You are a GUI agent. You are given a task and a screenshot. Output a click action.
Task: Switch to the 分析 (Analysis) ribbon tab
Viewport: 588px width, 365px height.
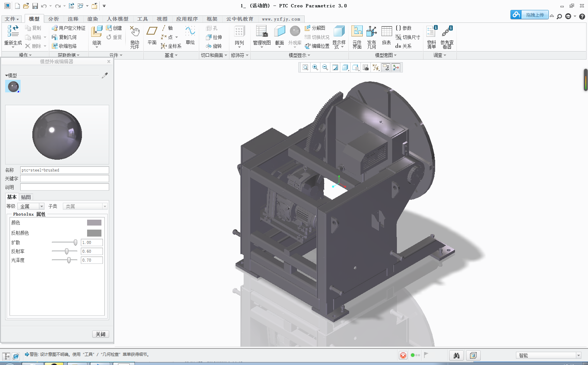pyautogui.click(x=53, y=19)
